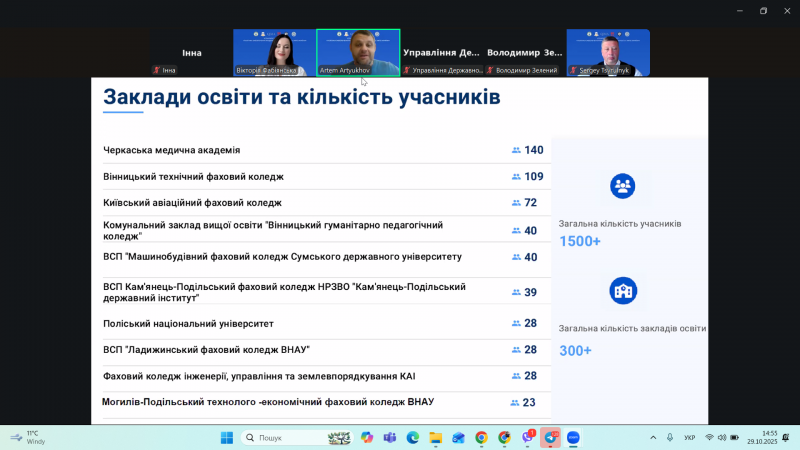This screenshot has height=450, width=800.
Task: Select Вікторія Фабіянська's video tile
Action: 274,52
